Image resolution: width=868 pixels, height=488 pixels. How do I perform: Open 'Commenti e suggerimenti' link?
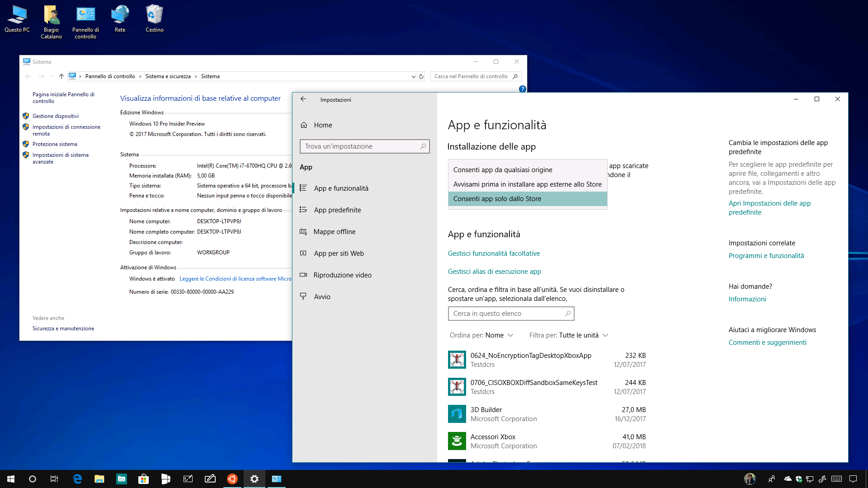point(767,343)
